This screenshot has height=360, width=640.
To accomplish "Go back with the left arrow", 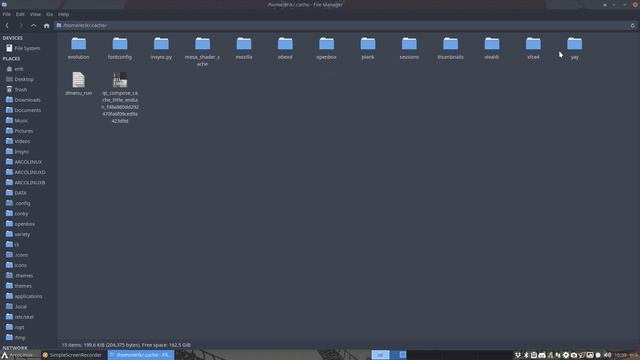I will click(7, 25).
